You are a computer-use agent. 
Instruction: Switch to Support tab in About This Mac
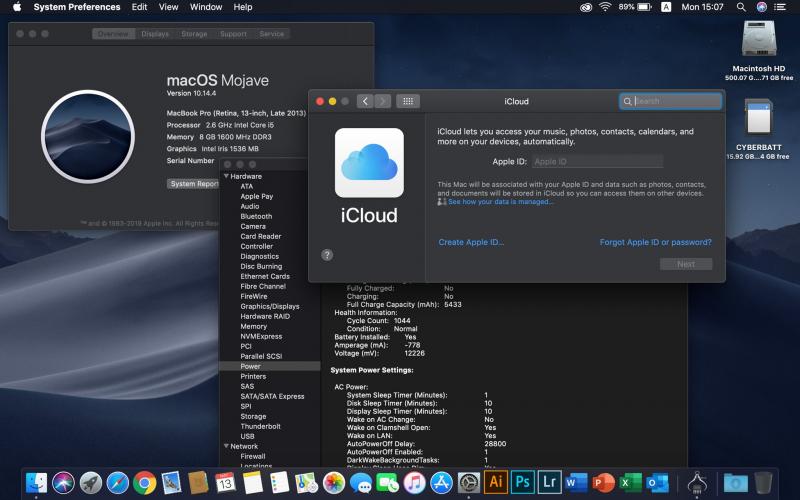[233, 34]
